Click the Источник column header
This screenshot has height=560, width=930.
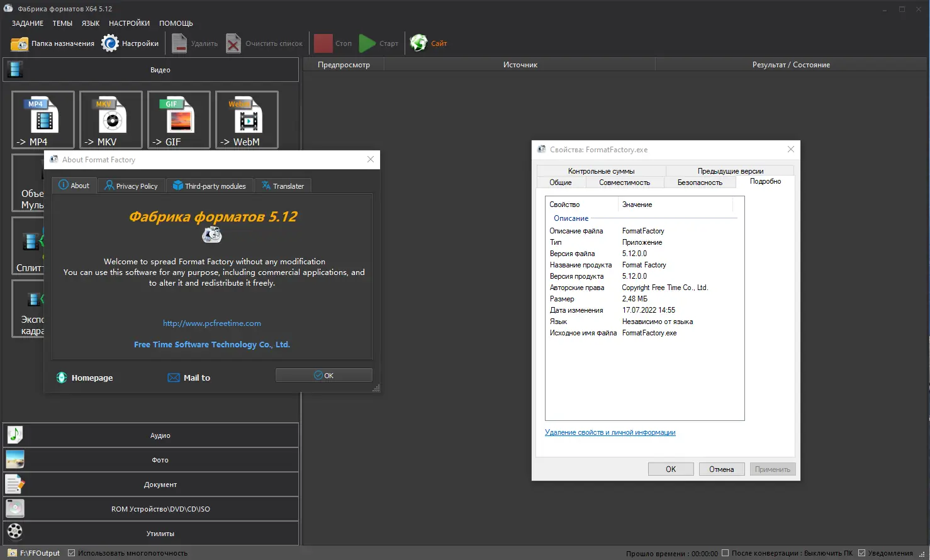click(520, 65)
